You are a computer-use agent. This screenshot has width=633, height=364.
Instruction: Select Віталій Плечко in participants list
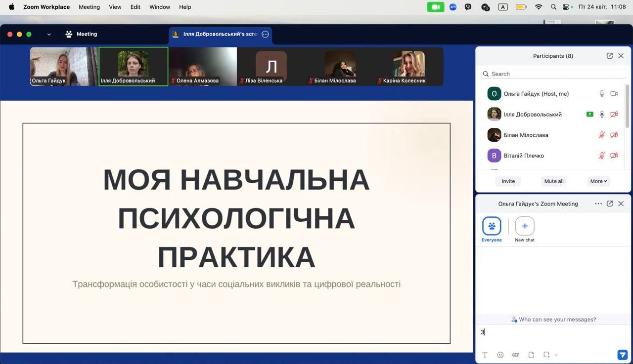[x=550, y=156]
